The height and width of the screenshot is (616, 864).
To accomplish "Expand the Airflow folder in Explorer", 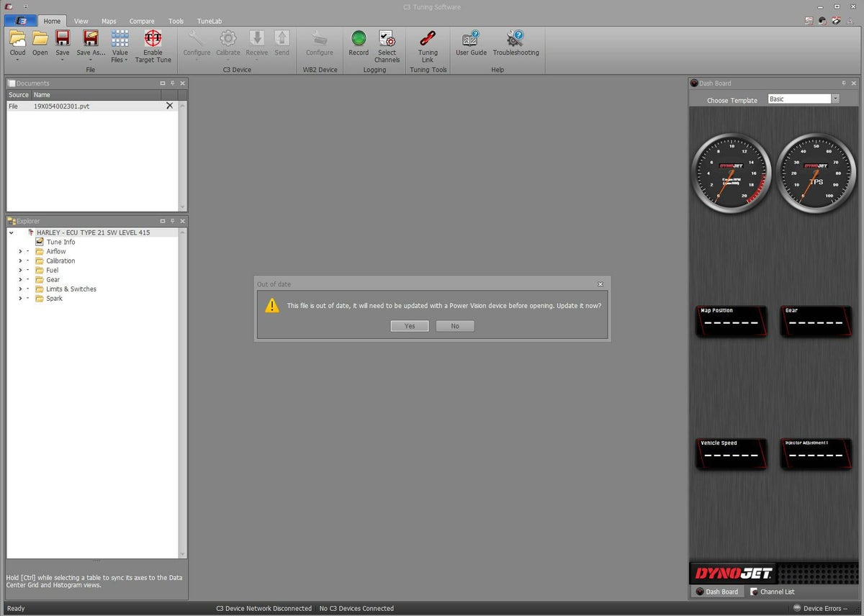I will point(20,252).
